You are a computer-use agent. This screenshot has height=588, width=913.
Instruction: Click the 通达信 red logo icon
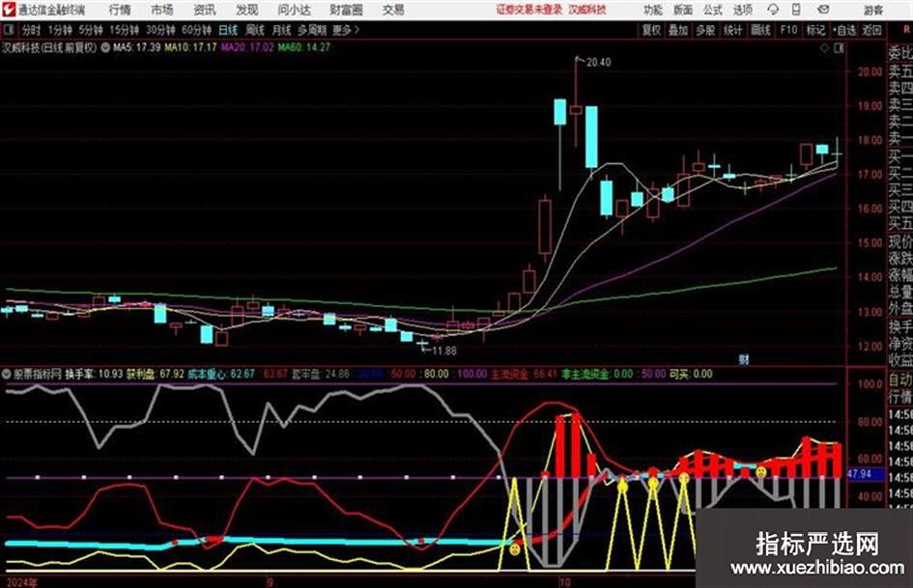pyautogui.click(x=8, y=10)
